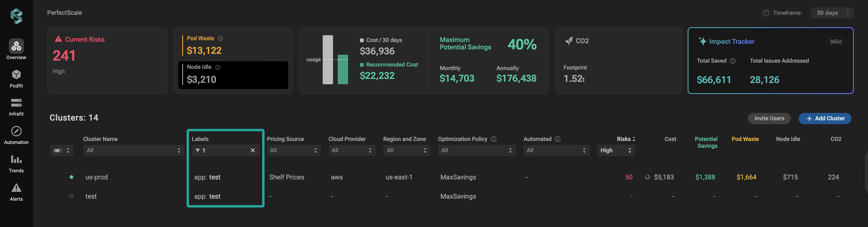The image size is (868, 227).
Task: Open the Automation compass icon
Action: [x=16, y=131]
